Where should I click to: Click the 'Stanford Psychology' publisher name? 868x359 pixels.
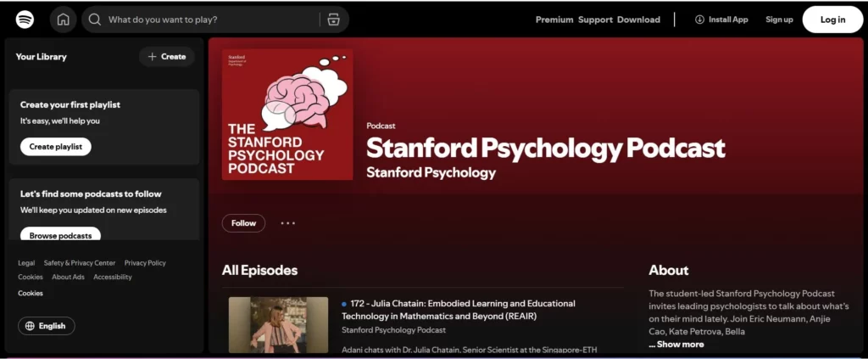coord(431,173)
